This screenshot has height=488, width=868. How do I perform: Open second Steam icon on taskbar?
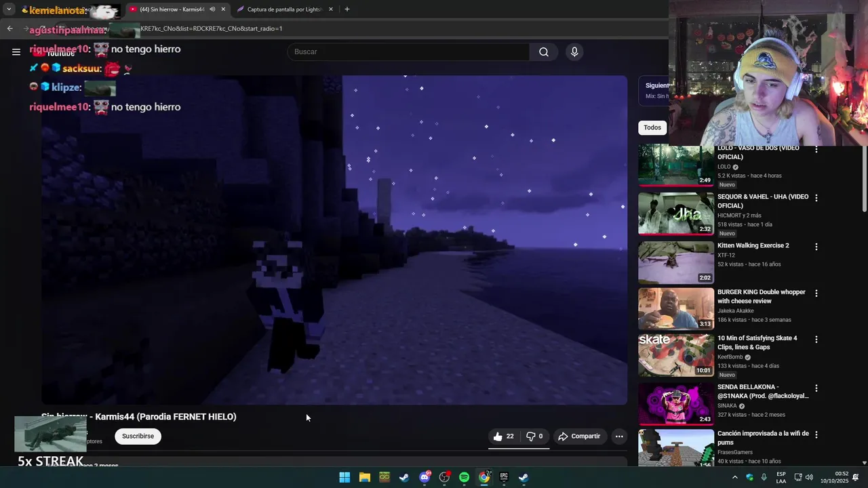[x=524, y=477]
